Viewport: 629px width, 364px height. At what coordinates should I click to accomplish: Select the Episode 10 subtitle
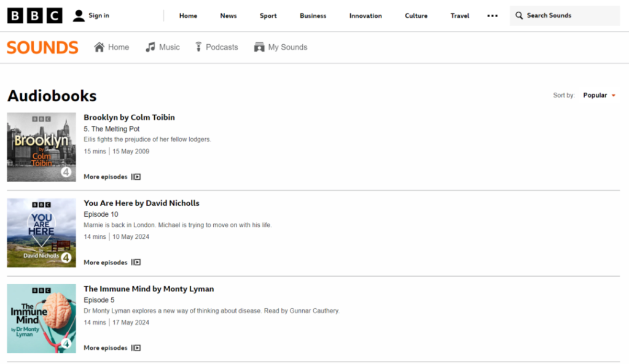101,214
